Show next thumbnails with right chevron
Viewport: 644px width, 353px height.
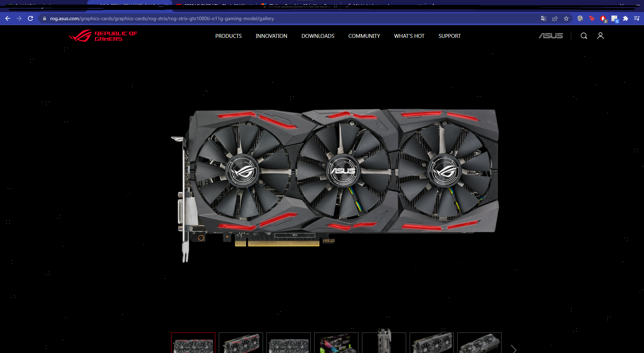click(514, 349)
